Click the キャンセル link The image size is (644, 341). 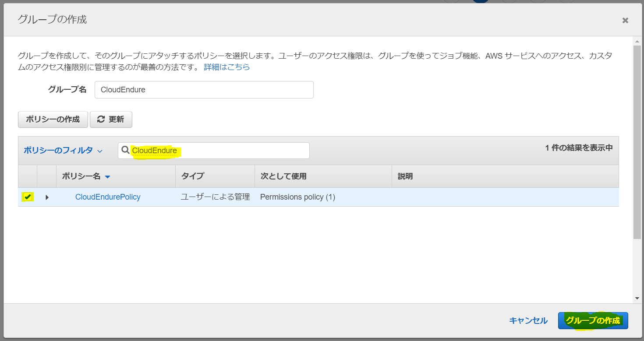point(528,320)
